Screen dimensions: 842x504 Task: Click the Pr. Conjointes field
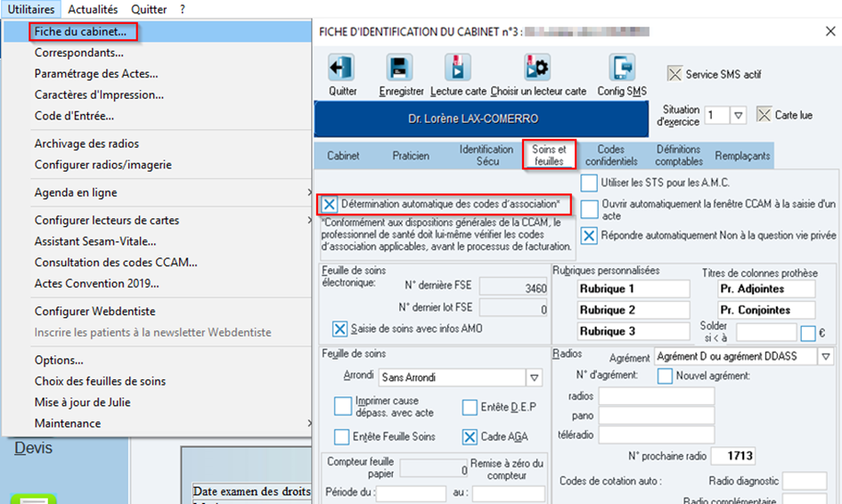click(x=766, y=310)
